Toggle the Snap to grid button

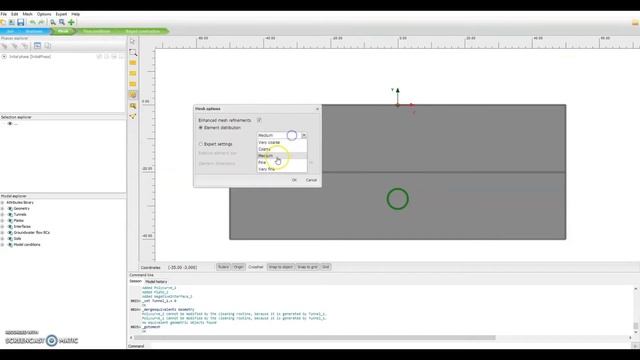[307, 267]
